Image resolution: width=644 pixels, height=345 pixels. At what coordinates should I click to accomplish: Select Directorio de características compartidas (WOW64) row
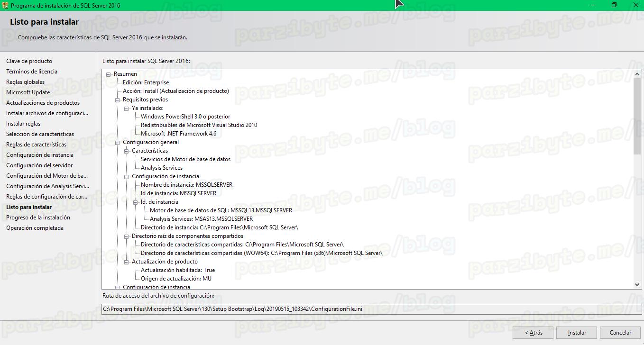[261, 253]
